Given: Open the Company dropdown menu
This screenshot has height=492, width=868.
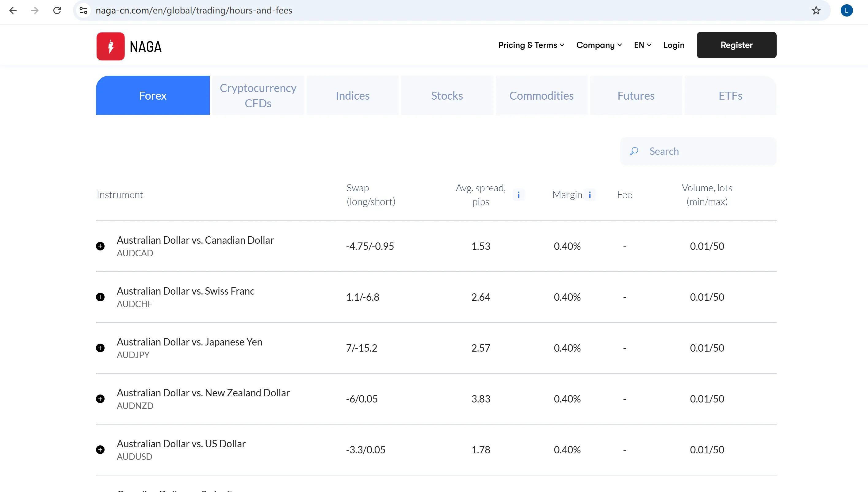Looking at the screenshot, I should point(599,45).
